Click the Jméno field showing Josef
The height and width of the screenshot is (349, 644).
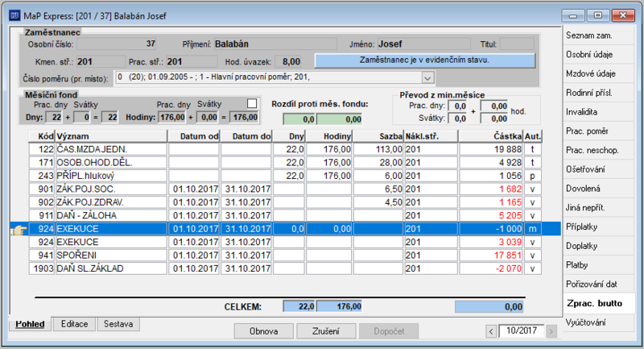pos(424,44)
